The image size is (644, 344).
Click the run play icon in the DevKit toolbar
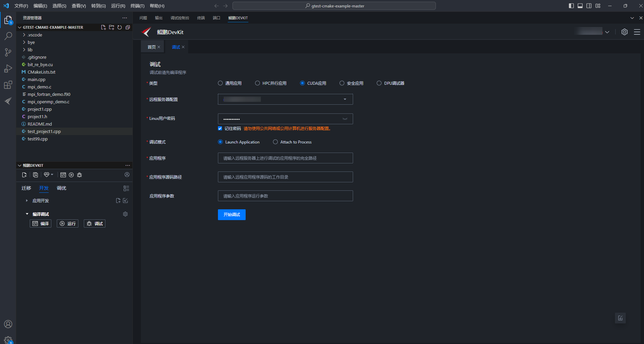[71, 175]
